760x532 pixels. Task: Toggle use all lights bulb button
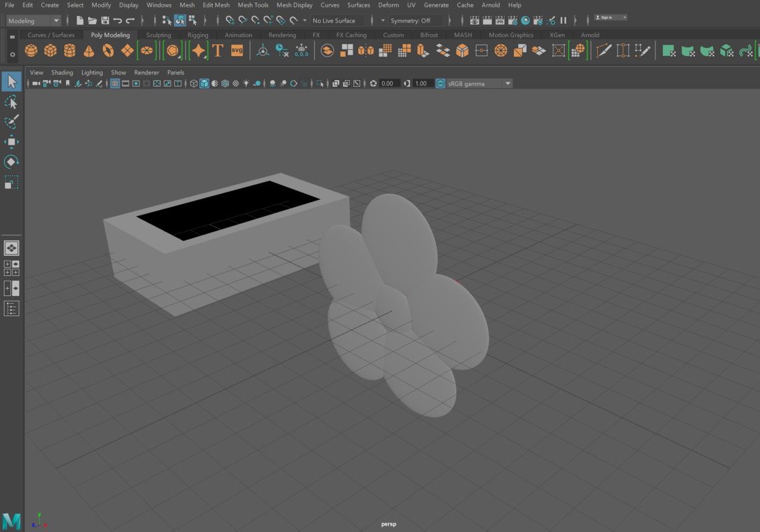[246, 83]
